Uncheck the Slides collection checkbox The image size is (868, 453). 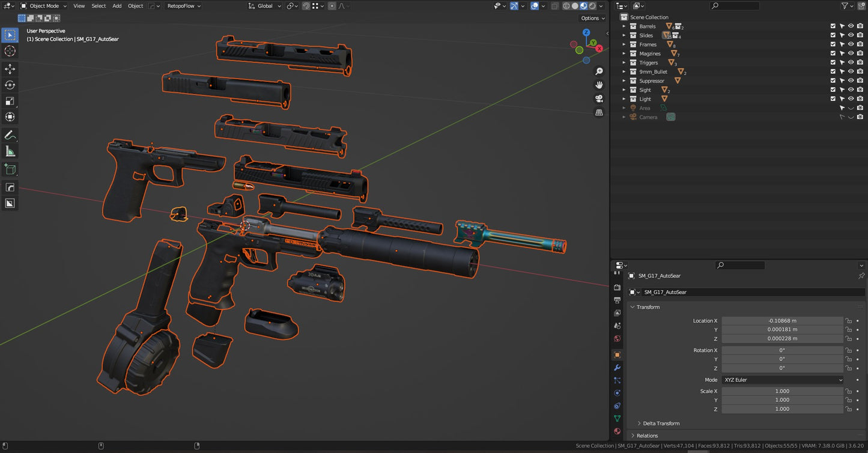[833, 35]
